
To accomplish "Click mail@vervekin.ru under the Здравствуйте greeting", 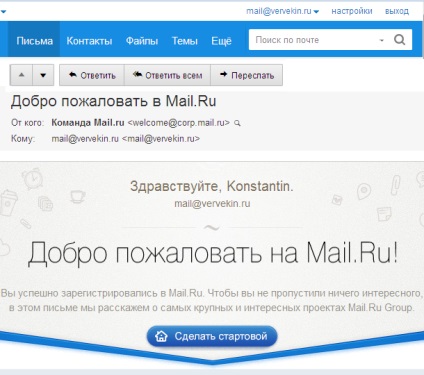I will (212, 203).
